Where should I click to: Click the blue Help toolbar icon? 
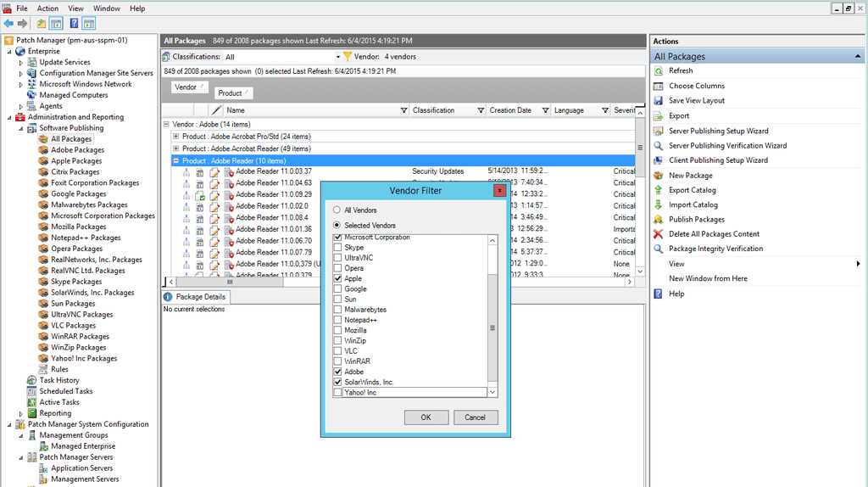tap(74, 23)
